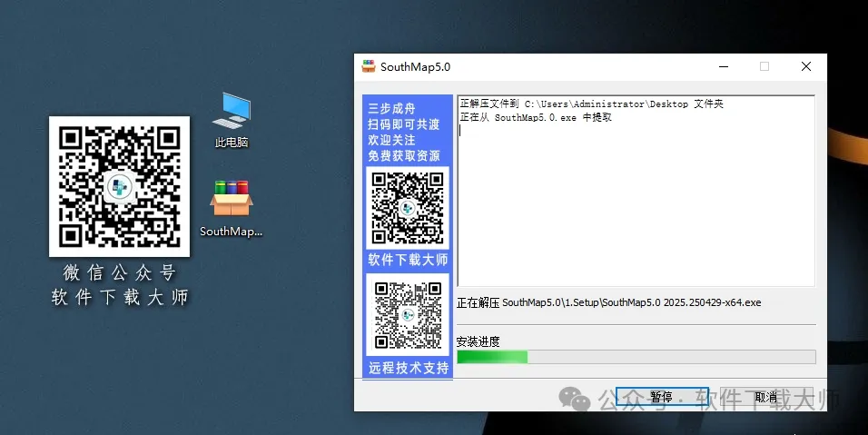Click the 正解压文件到 log line
Screen dimensions: 868x435
pos(592,104)
